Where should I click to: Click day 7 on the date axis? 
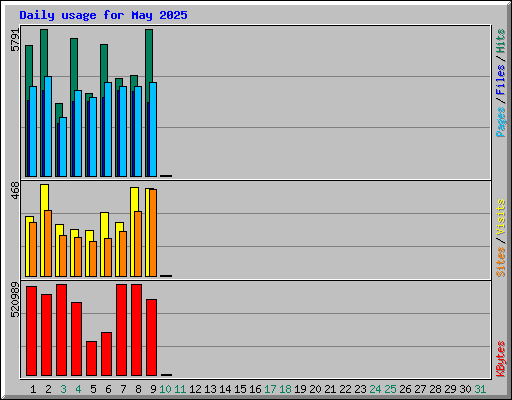click(x=123, y=389)
